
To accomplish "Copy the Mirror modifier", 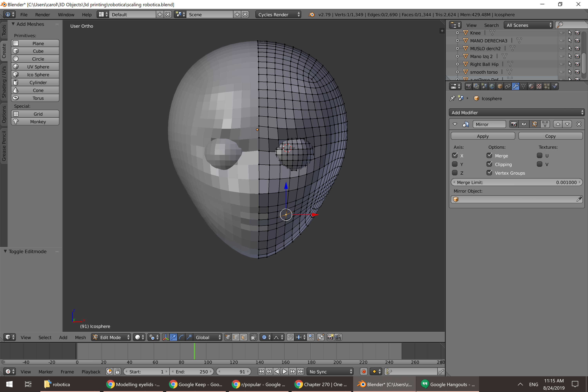I will point(550,136).
